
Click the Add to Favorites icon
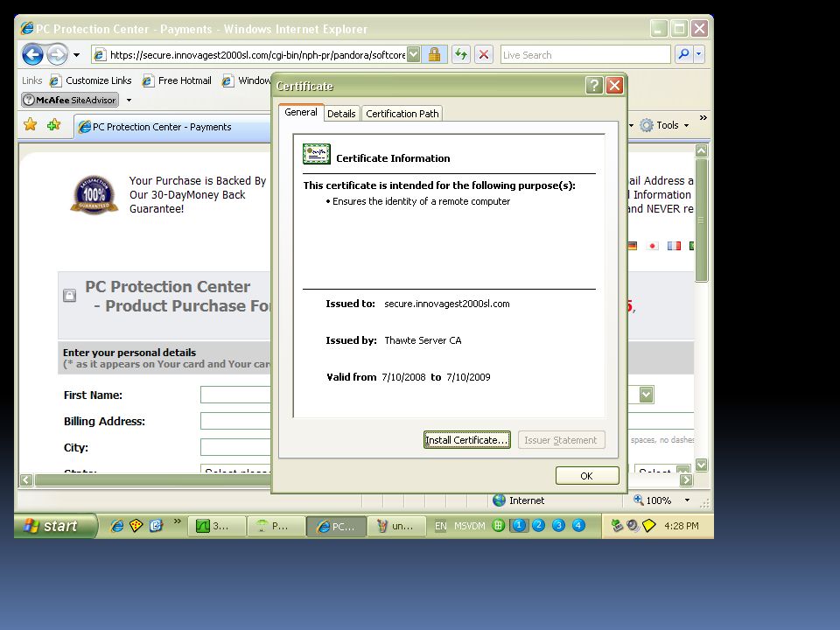tap(53, 125)
